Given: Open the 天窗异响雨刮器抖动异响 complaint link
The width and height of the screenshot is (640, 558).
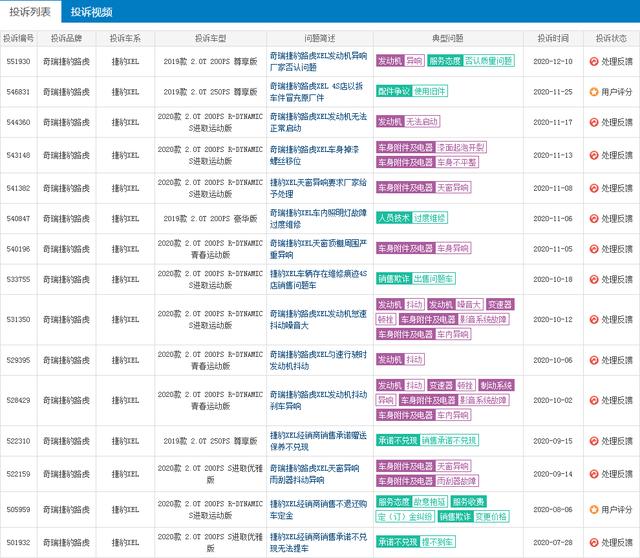Looking at the screenshot, I should pyautogui.click(x=314, y=474).
